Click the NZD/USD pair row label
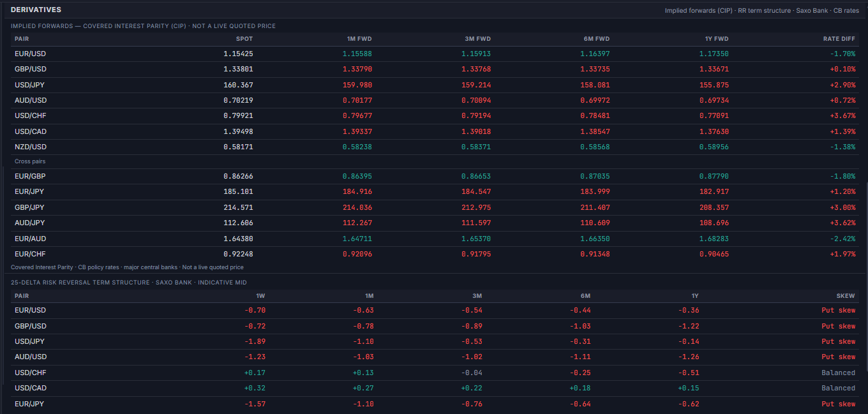The height and width of the screenshot is (414, 868). (x=31, y=147)
